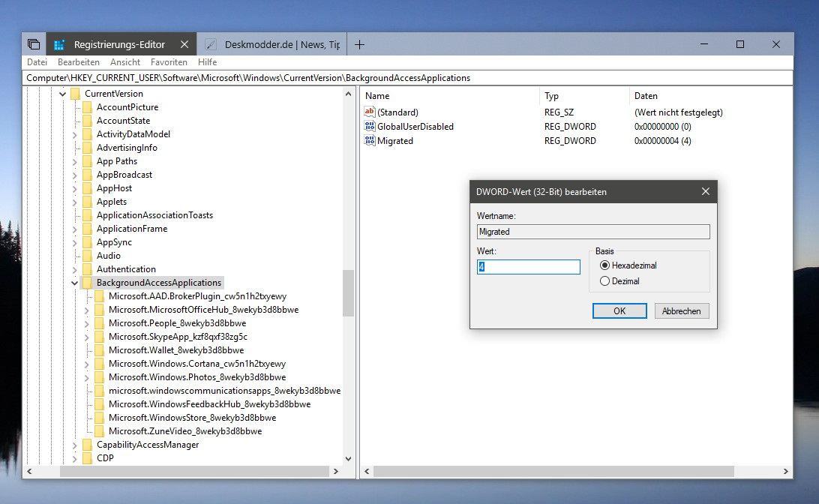Click the BackgroundAccessApplications folder icon

[87, 283]
